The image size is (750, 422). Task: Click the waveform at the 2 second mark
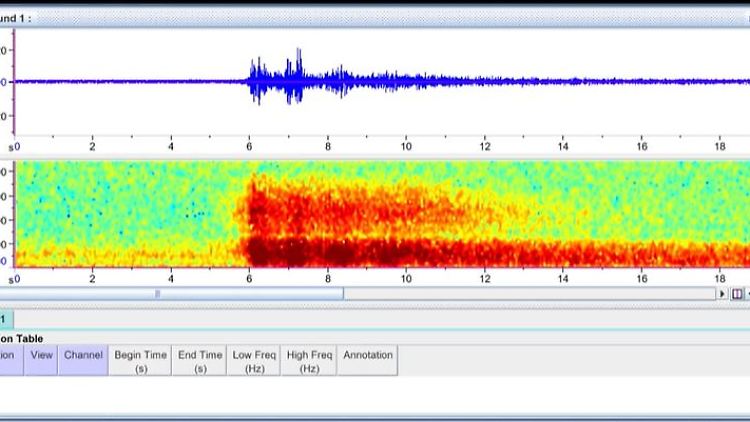point(92,82)
